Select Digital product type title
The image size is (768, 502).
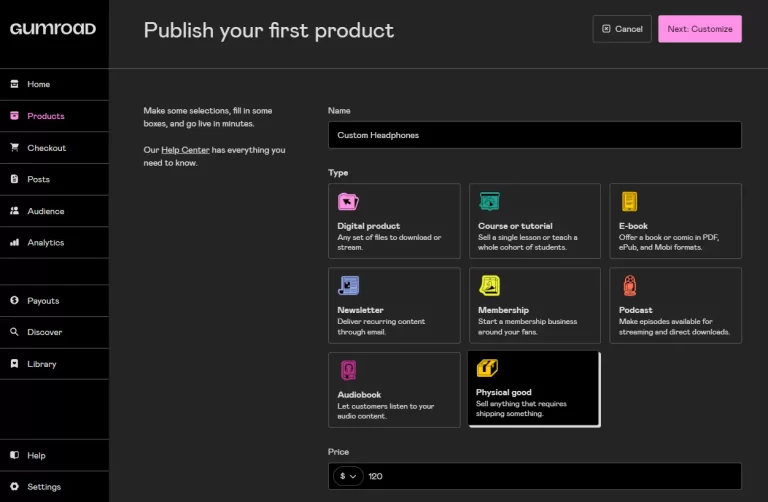(x=368, y=226)
